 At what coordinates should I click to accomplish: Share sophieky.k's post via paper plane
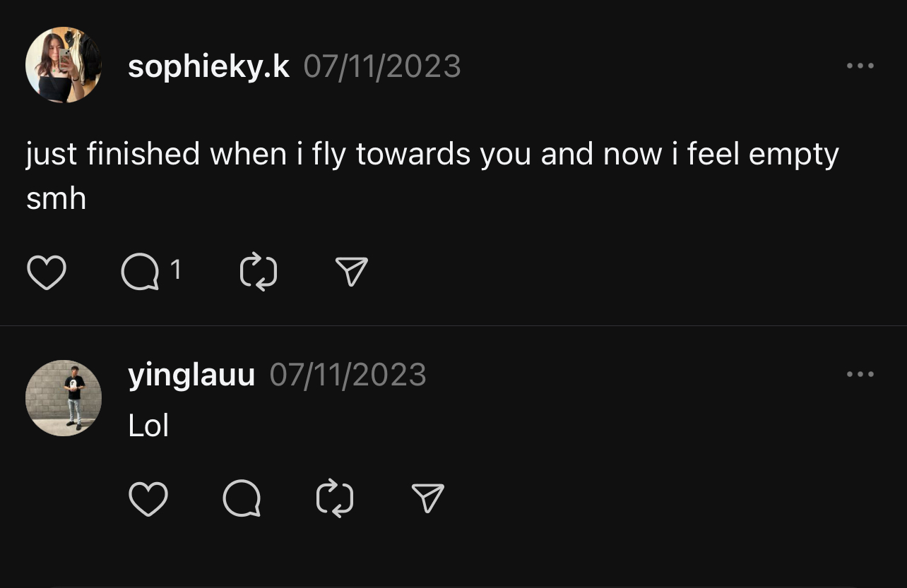pyautogui.click(x=351, y=272)
